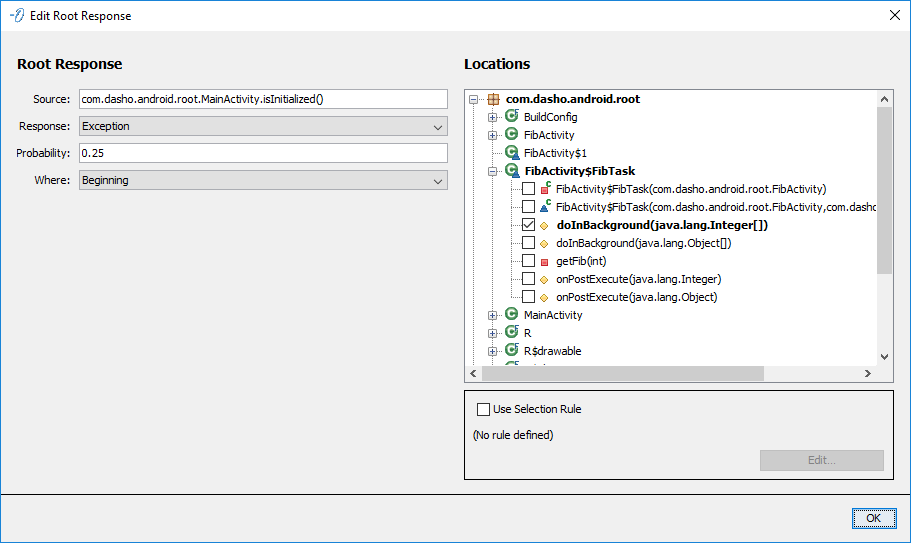This screenshot has width=911, height=543.
Task: Uncheck doInBackground(java.lang.Integer[]) checkbox
Action: 528,225
